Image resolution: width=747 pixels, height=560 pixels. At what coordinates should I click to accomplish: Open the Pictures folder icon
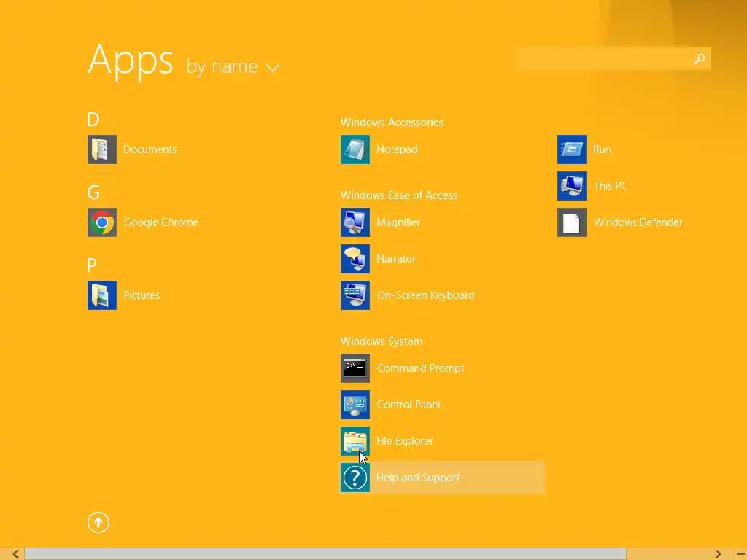pyautogui.click(x=102, y=295)
